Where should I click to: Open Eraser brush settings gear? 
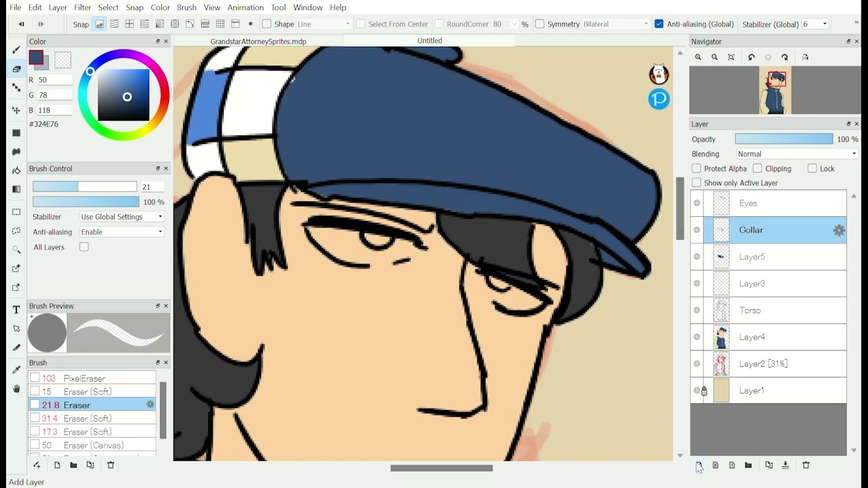[x=150, y=405]
